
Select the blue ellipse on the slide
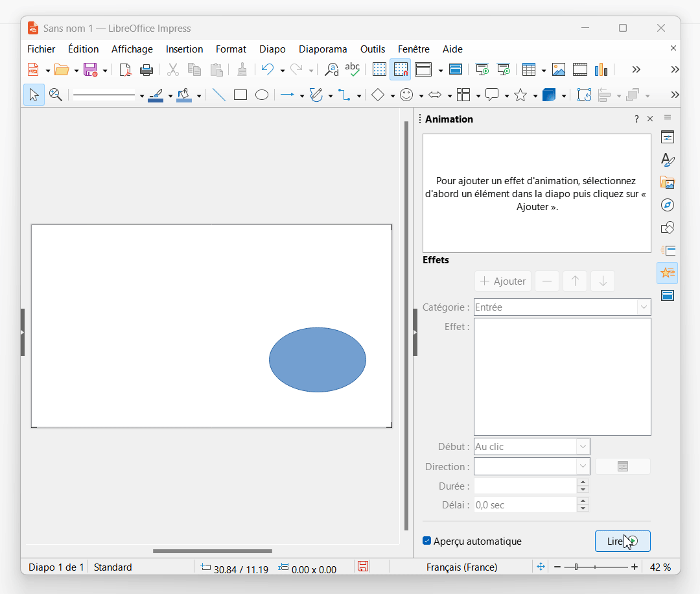[x=318, y=359]
